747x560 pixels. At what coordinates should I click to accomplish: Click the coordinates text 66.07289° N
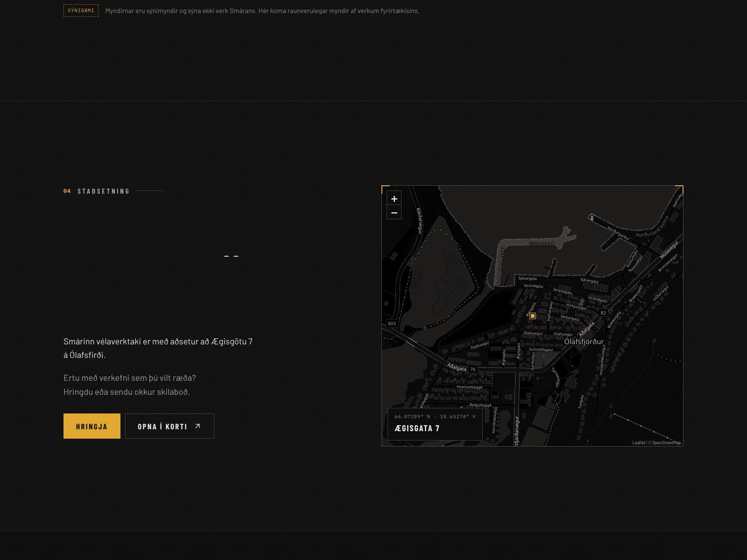412,416
